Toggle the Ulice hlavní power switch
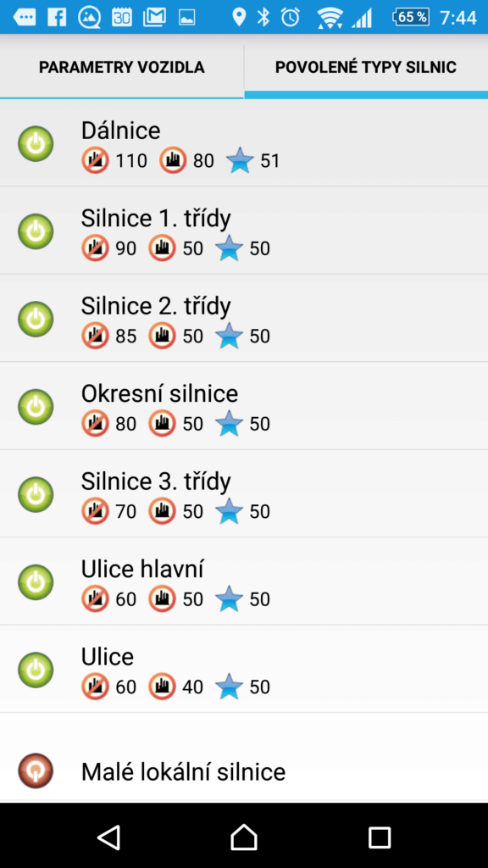 point(36,582)
